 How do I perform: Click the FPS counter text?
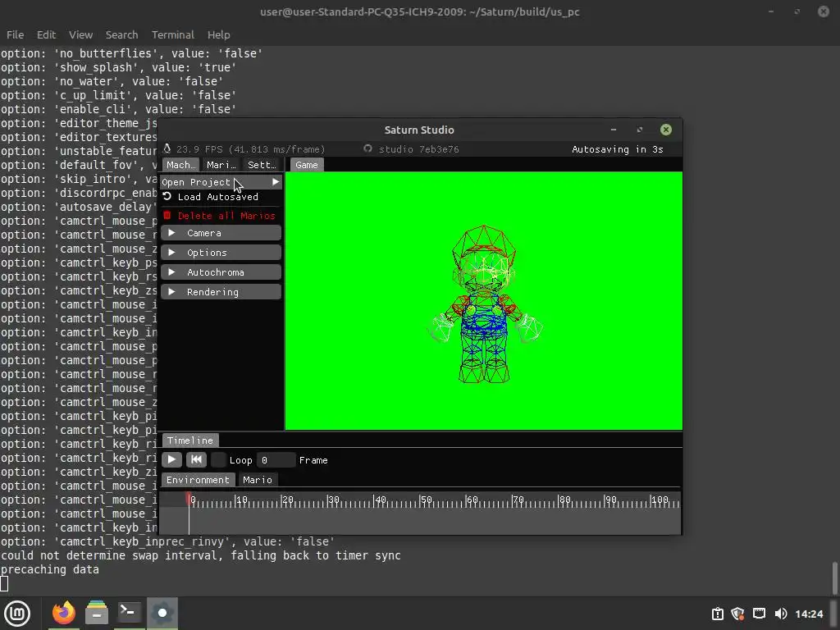(x=251, y=149)
